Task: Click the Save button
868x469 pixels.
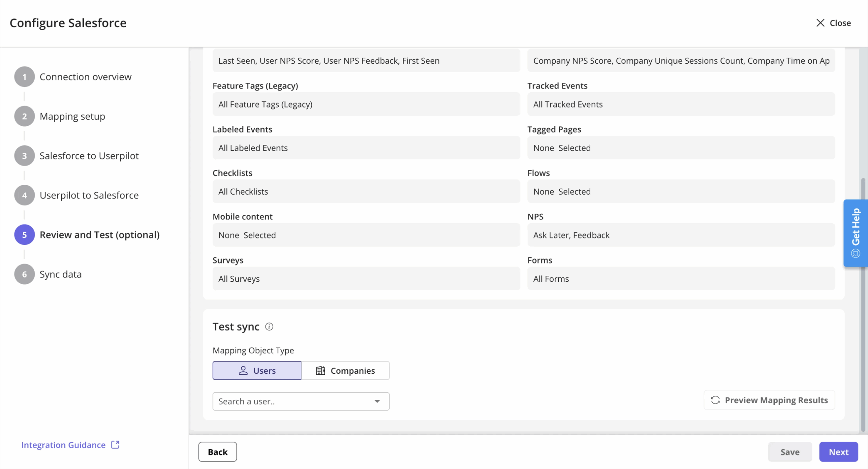Action: click(790, 452)
